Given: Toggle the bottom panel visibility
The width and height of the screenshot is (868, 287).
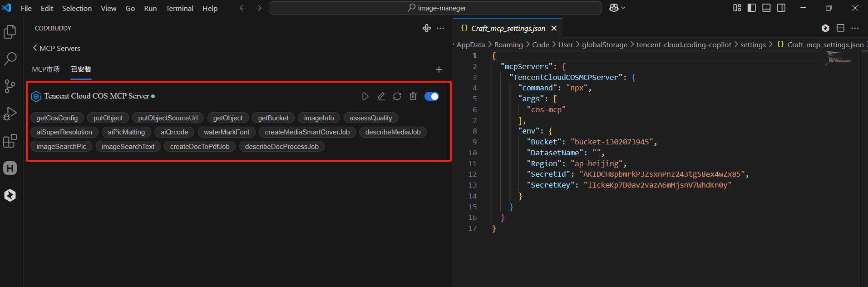Looking at the screenshot, I should [x=766, y=8].
